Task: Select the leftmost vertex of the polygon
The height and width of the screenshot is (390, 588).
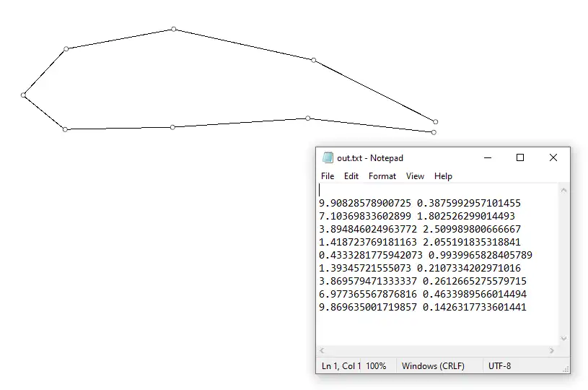Action: coord(23,95)
